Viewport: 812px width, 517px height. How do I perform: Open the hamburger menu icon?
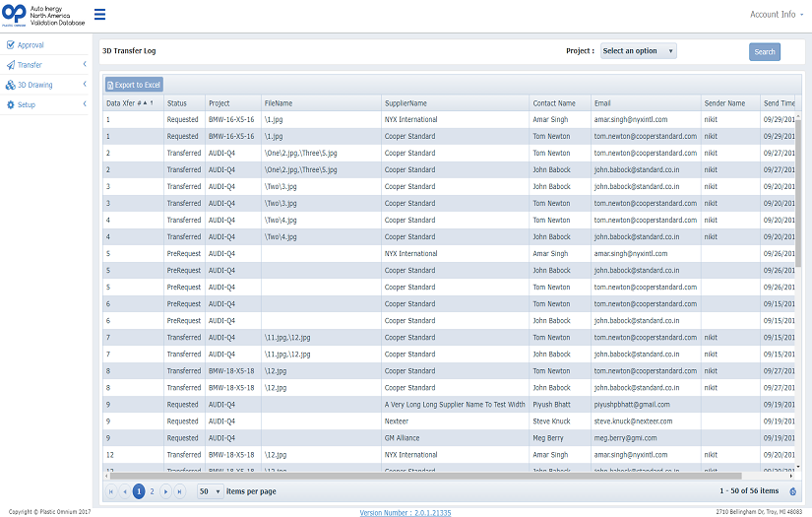[100, 14]
